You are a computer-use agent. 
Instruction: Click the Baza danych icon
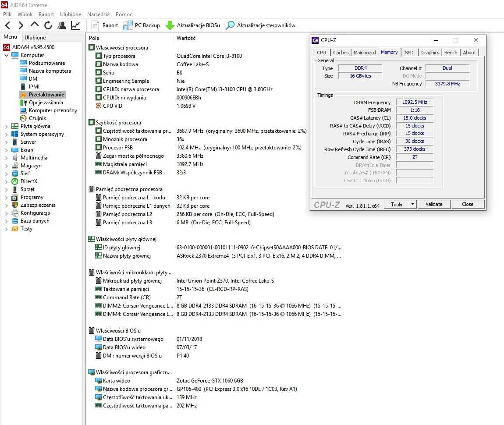[15, 221]
